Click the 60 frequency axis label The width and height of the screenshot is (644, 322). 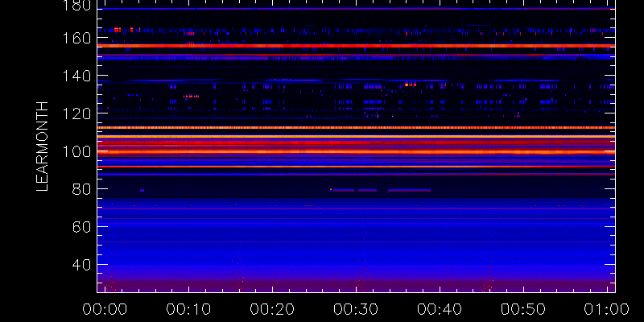point(81,227)
